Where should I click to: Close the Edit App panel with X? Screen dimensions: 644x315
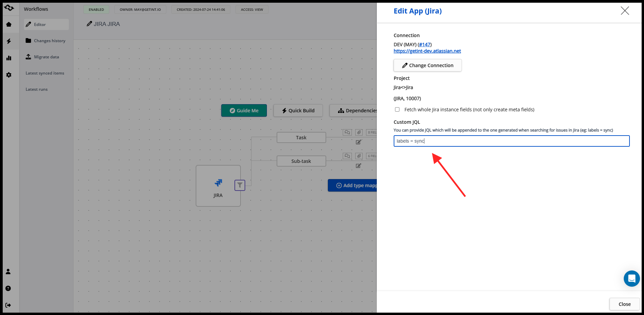point(625,11)
